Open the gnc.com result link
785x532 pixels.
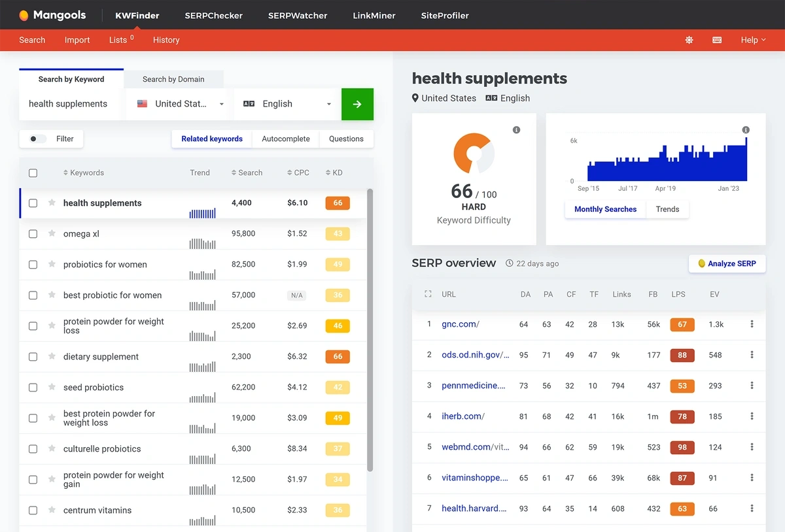[461, 324]
